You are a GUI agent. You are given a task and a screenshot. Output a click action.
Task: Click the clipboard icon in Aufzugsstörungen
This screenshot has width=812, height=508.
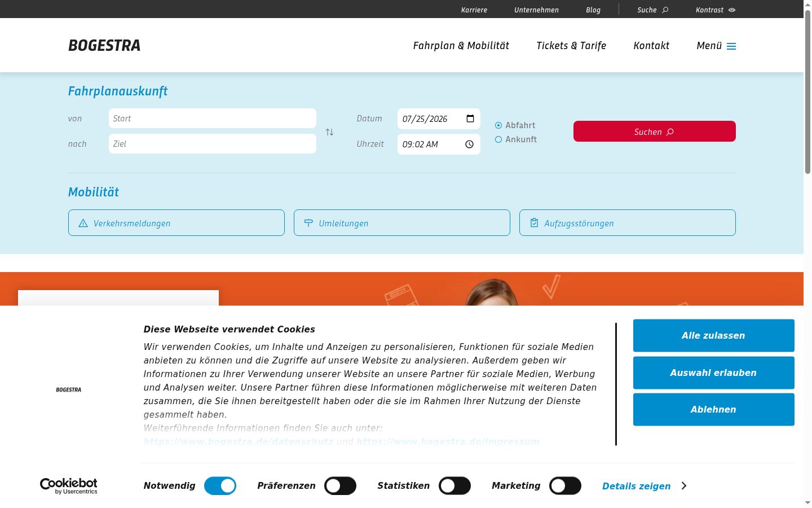tap(534, 223)
